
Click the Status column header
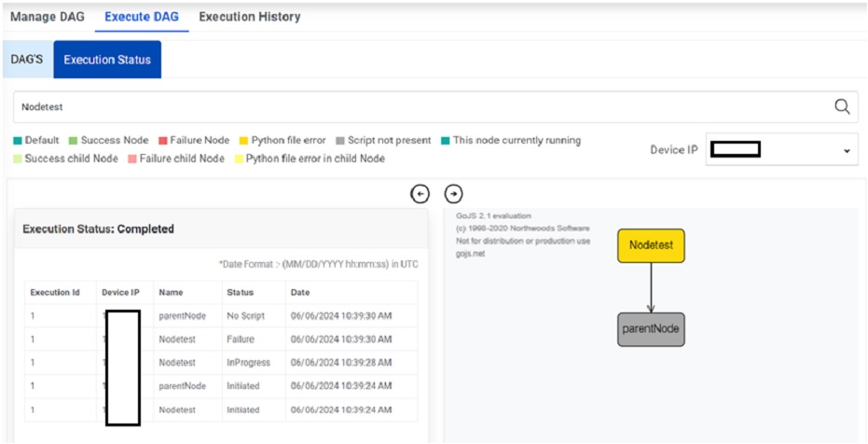click(x=240, y=292)
